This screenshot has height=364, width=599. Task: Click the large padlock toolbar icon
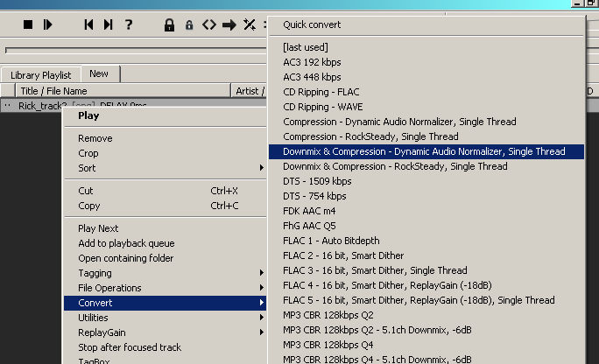point(169,25)
